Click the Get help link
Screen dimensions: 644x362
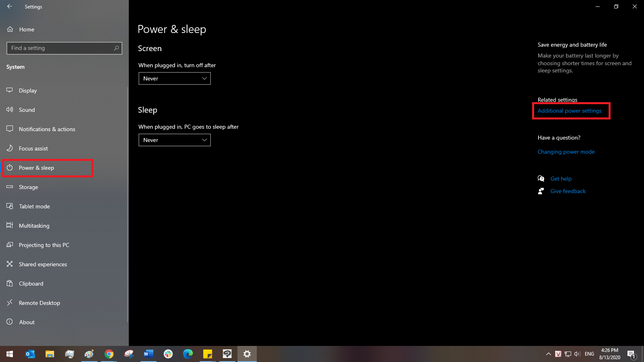click(x=561, y=179)
